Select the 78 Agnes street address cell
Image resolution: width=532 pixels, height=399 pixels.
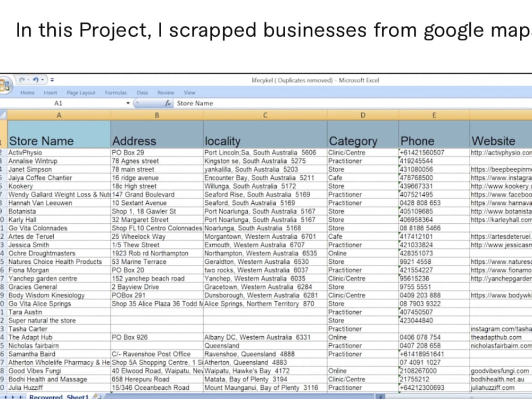point(157,161)
